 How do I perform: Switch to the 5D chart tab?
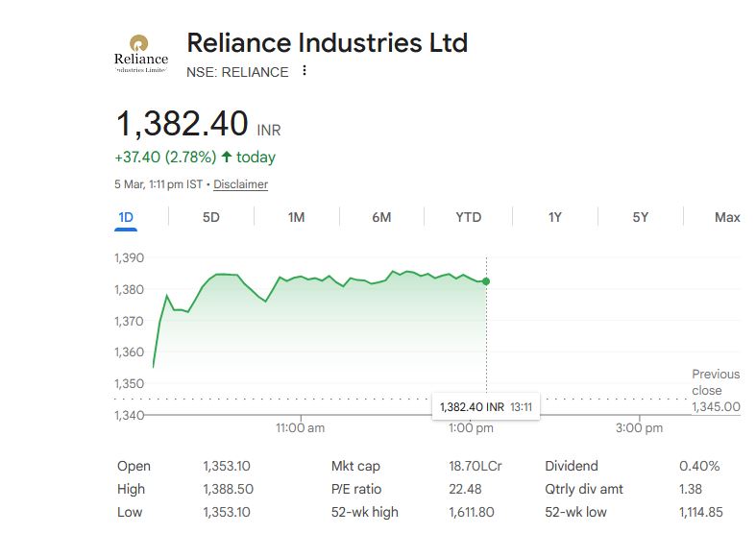[x=211, y=217]
